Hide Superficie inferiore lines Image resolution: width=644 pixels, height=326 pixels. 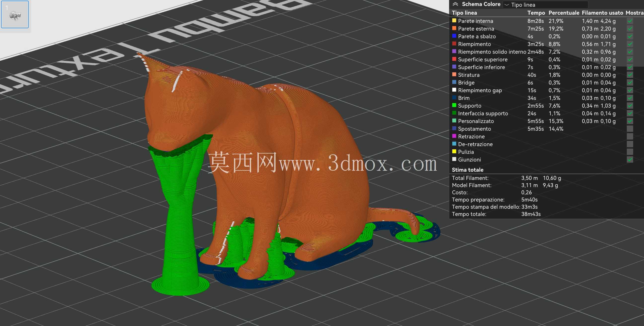(630, 67)
